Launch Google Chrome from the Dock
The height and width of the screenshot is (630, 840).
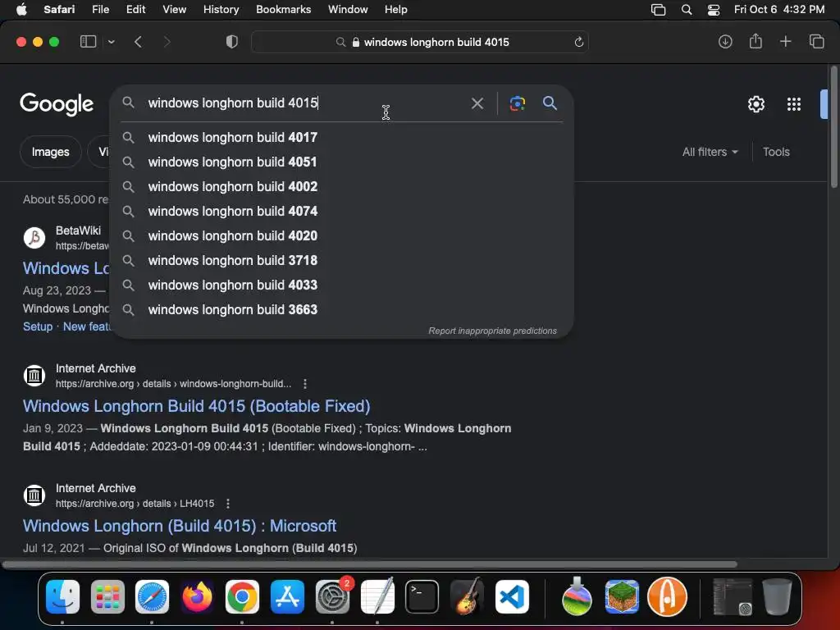coord(242,596)
